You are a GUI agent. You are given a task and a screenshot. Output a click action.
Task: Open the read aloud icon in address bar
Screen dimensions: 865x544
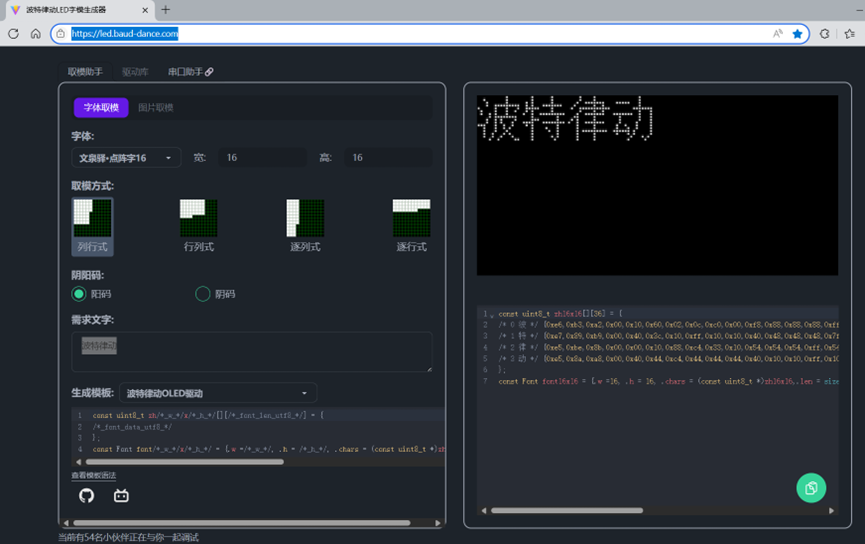click(x=778, y=34)
